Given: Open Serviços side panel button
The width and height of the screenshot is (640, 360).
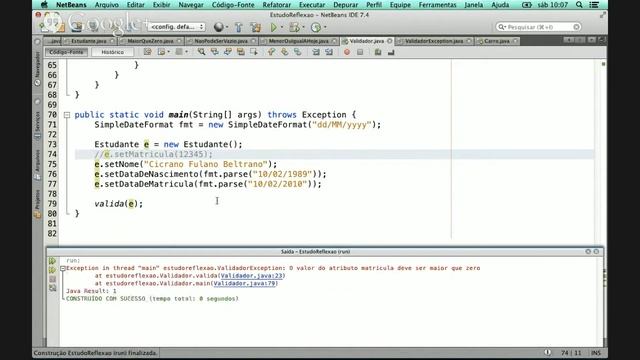Looking at the screenshot, I should coord(38,125).
